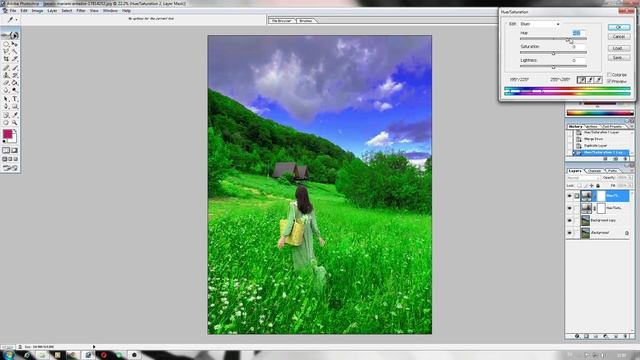
Task: Click the Add to Sample eyedropper
Action: pyautogui.click(x=590, y=80)
